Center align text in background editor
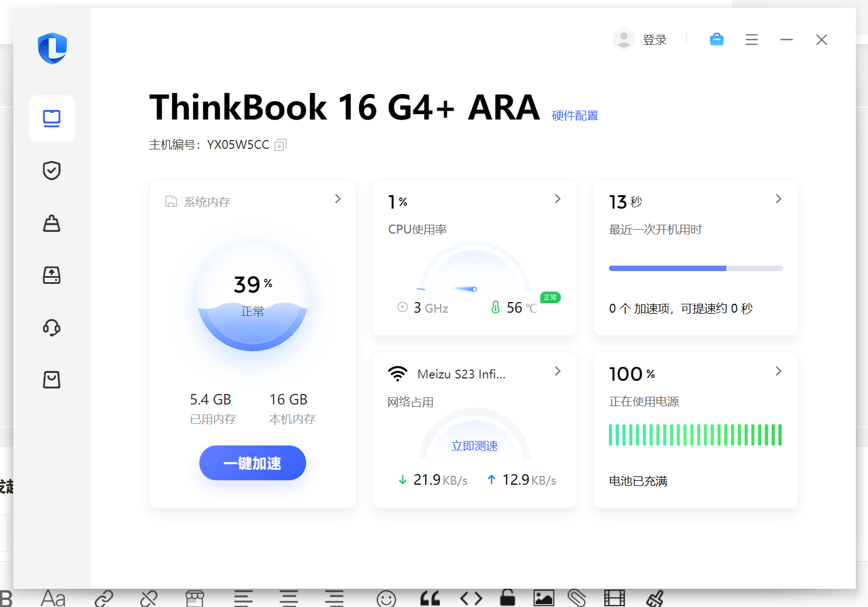The image size is (868, 607). click(x=289, y=598)
